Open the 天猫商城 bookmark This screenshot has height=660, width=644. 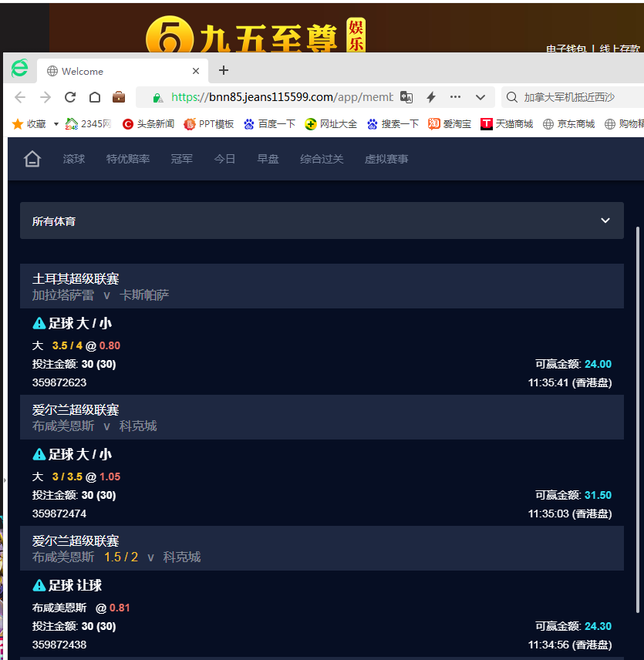click(507, 123)
